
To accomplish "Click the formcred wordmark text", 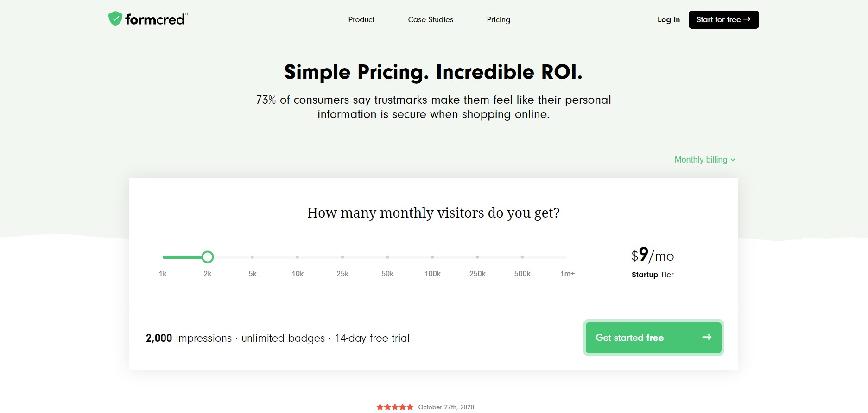I will coord(155,19).
